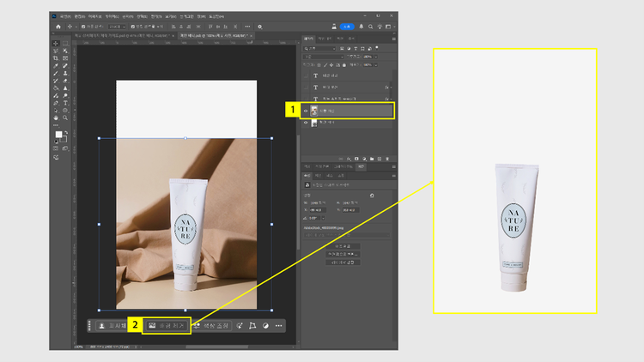This screenshot has height=362, width=644.
Task: Select the Move tool
Action: pos(57,43)
